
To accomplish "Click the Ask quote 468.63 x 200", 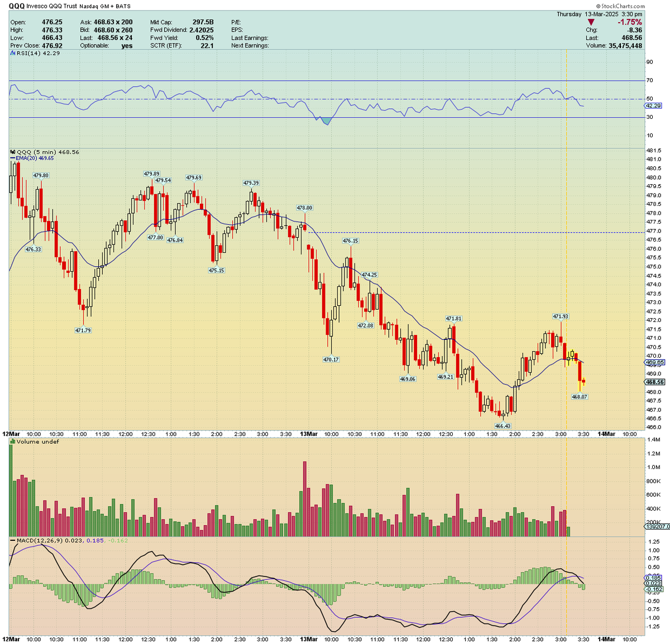I will [113, 22].
